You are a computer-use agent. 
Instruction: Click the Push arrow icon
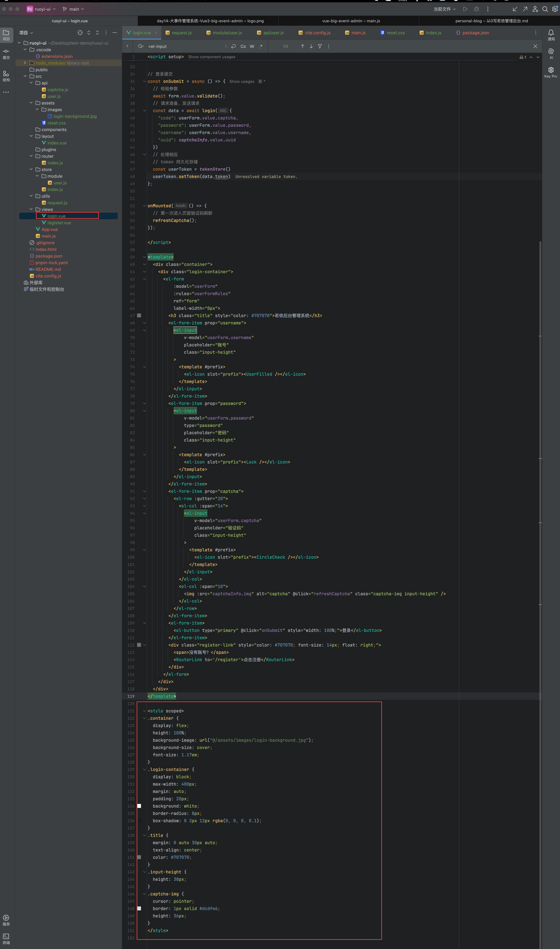point(525,9)
